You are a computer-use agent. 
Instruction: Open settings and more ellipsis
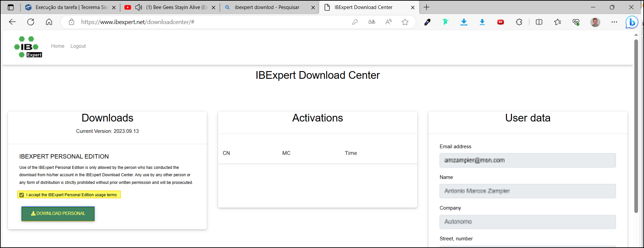(x=614, y=22)
